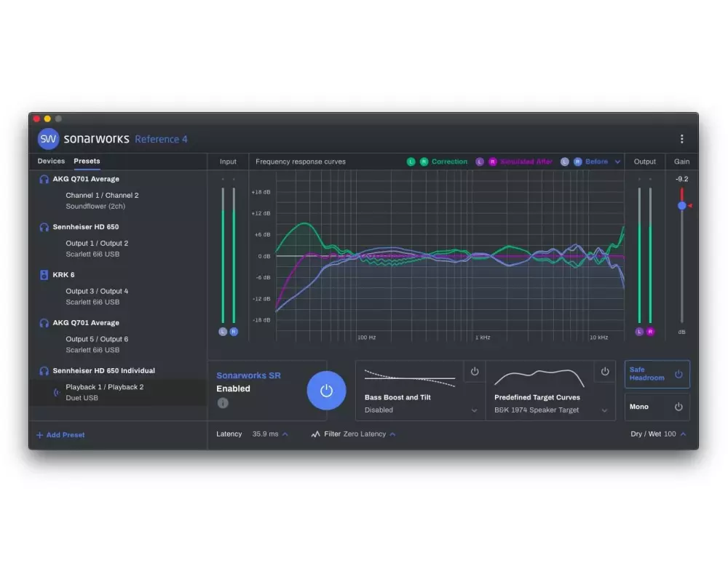Viewport: 728px width, 582px height.
Task: Expand the Bass Boost and Tilt dropdown
Action: [475, 410]
